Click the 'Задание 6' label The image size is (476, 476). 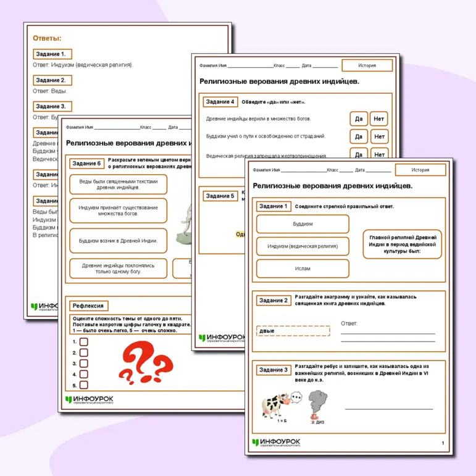click(86, 164)
